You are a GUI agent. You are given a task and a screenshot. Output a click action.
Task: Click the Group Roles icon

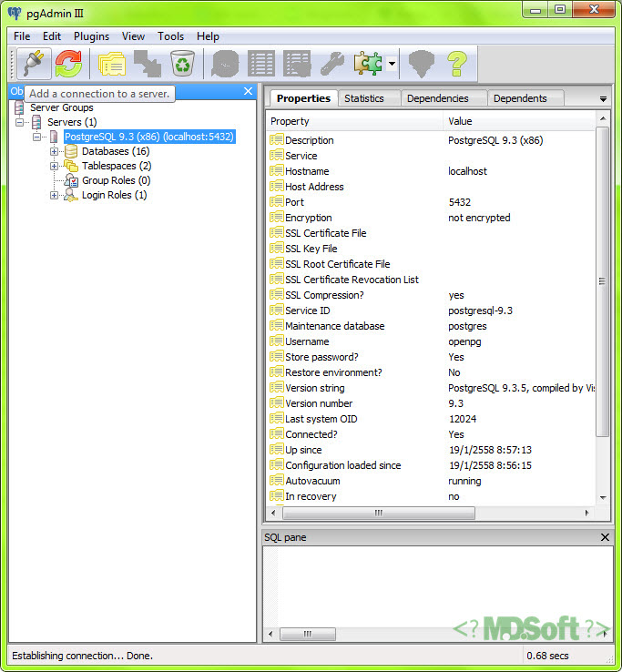pos(71,180)
